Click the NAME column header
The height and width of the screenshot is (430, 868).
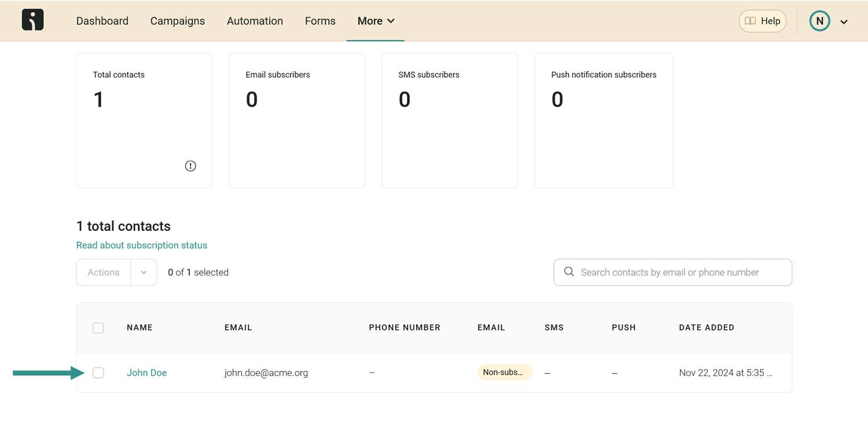click(139, 328)
